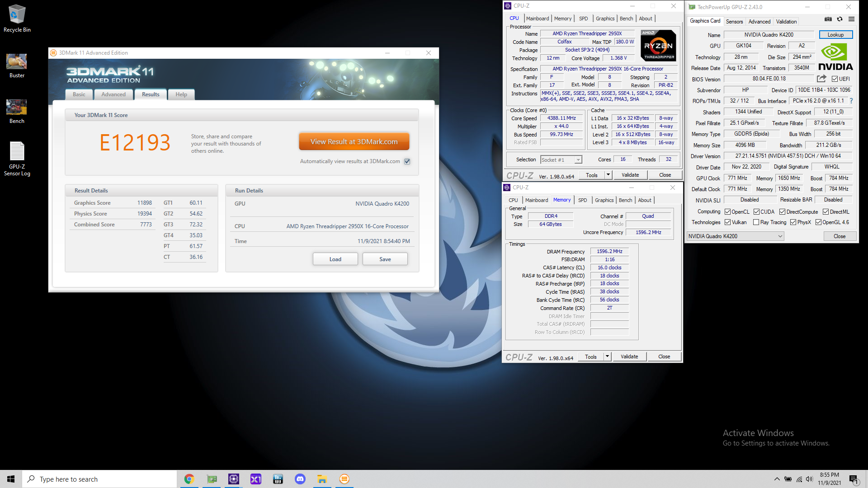
Task: Open the NVIDIA Quadro K4200 GPU dropdown
Action: (735, 236)
